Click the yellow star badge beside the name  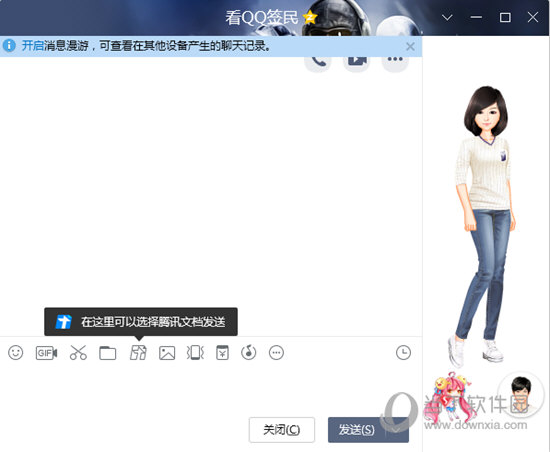coord(310,17)
